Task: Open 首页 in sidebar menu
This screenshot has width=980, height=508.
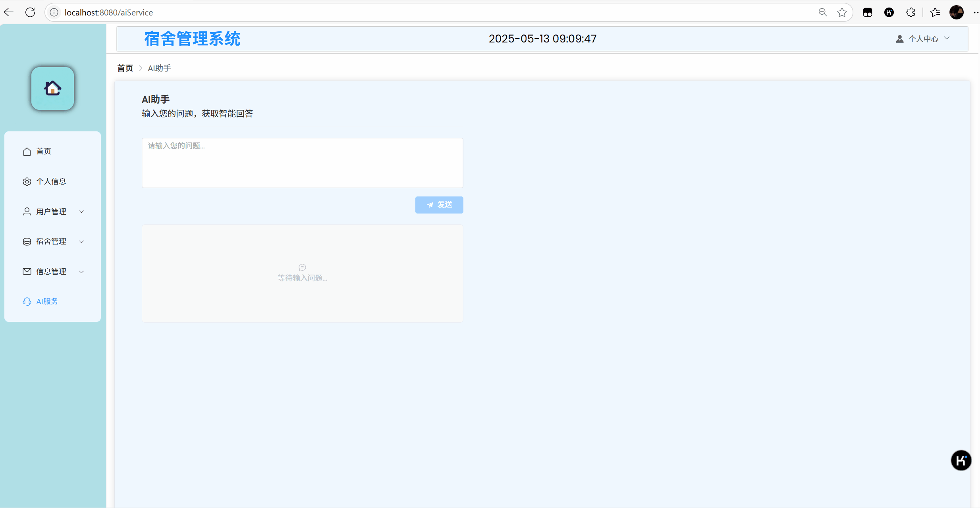Action: point(44,151)
